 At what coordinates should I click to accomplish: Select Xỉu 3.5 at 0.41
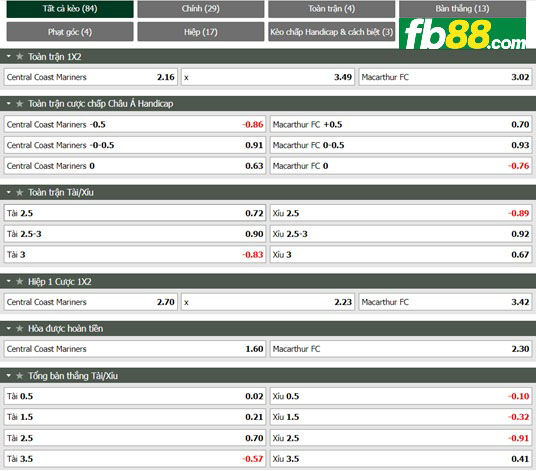pyautogui.click(x=401, y=459)
